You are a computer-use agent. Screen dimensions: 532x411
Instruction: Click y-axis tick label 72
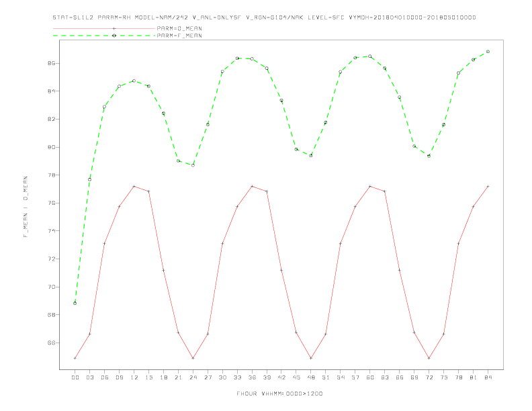(51, 259)
